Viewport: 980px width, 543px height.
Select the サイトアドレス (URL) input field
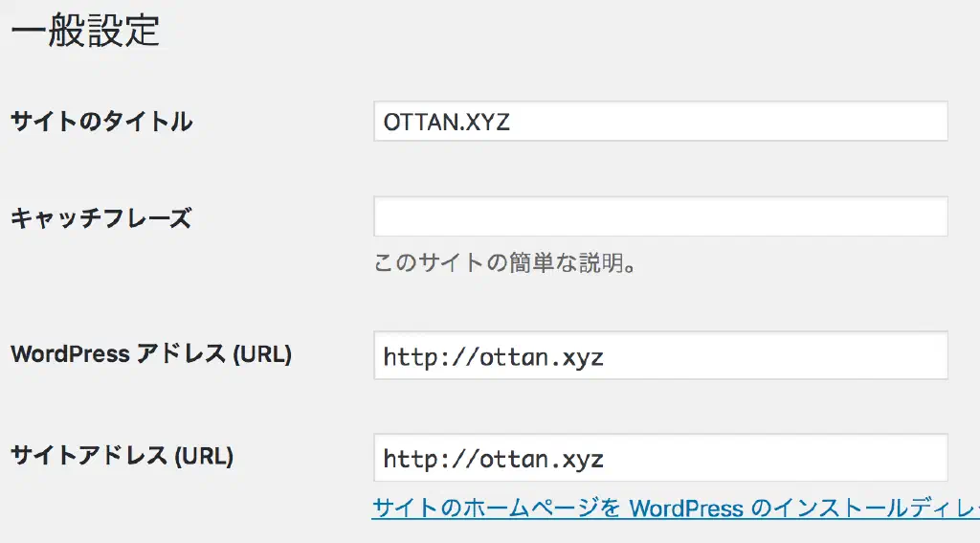(660, 458)
